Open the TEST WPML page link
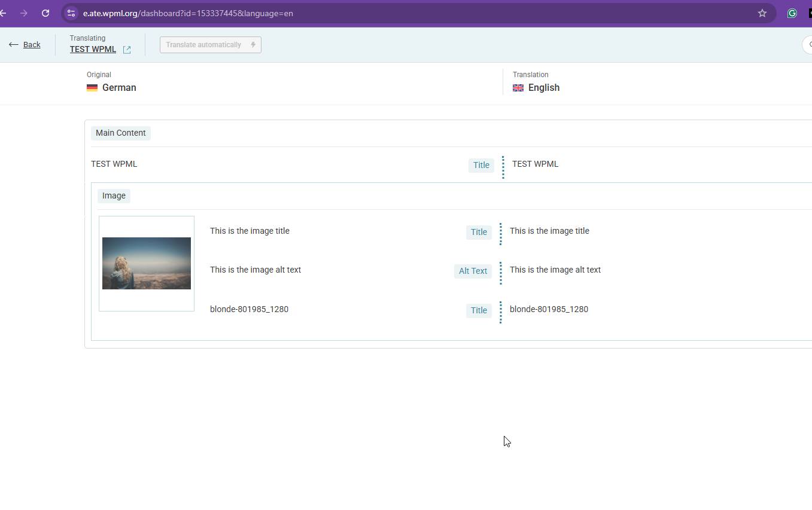The image size is (812, 510). coord(93,49)
